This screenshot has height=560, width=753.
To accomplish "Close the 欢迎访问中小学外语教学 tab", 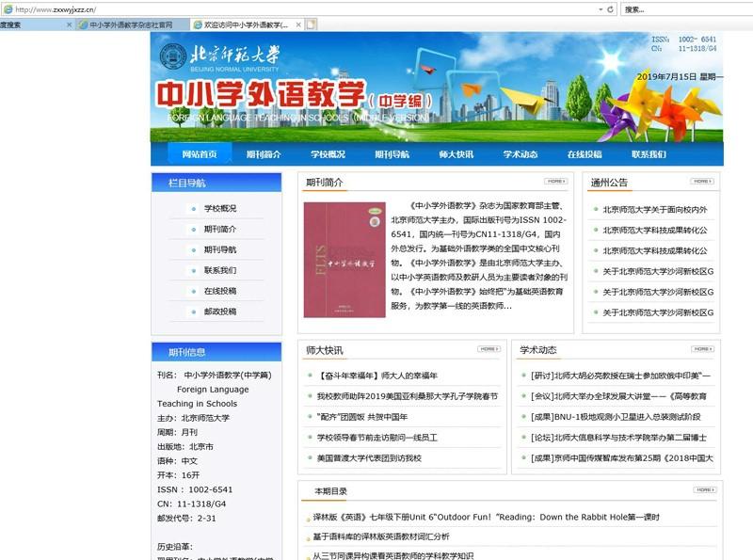I will [x=298, y=24].
